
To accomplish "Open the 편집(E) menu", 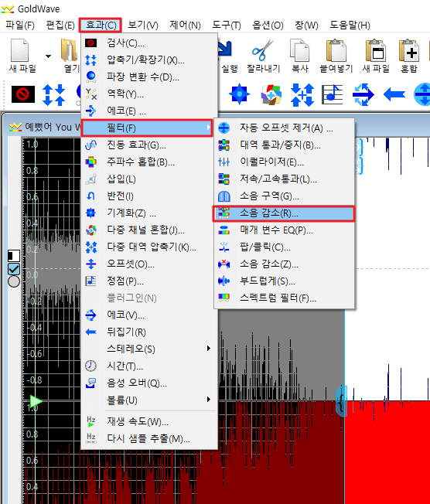I will 60,25.
